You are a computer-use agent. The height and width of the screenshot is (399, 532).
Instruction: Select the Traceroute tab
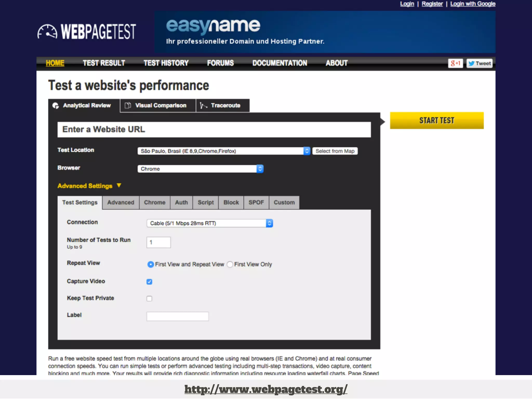223,105
